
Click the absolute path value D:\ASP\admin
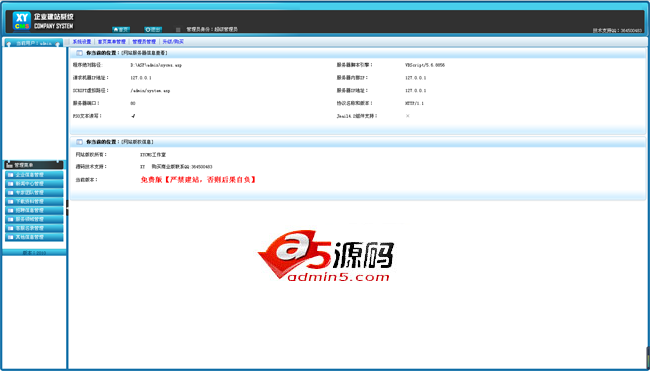[156, 65]
